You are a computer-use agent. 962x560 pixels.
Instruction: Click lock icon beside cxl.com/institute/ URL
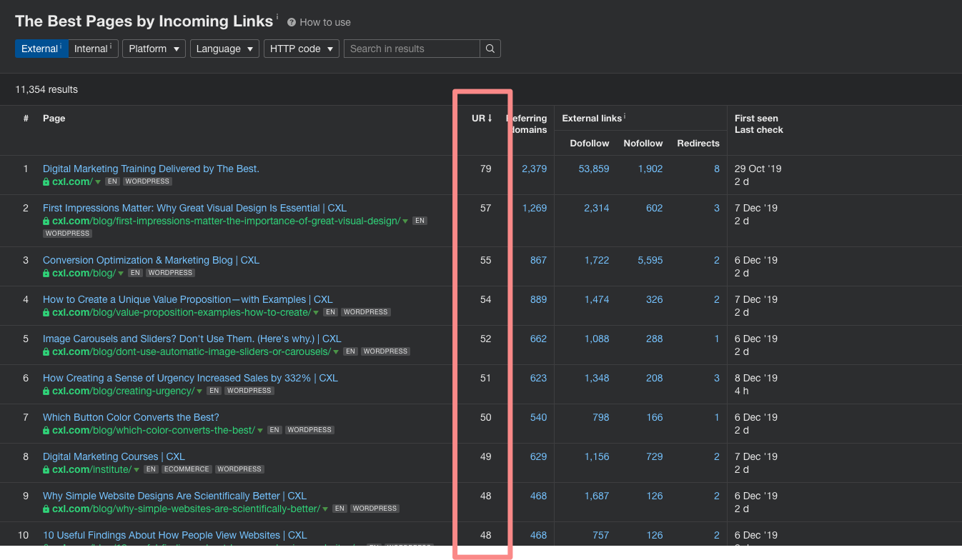coord(46,470)
